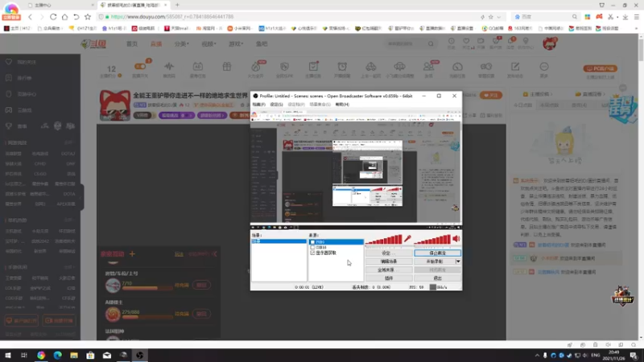Click the undo-close-tab arrow icon in the browser toolbar

(76, 17)
